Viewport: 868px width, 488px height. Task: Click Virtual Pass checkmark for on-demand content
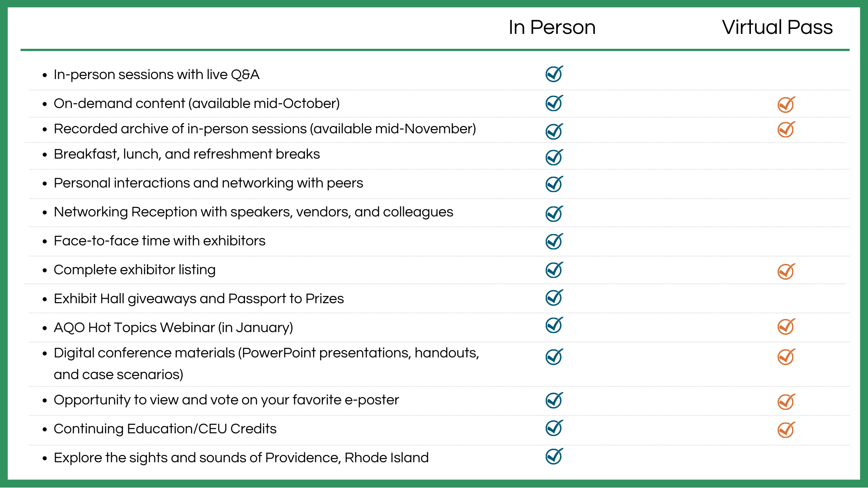pos(786,104)
